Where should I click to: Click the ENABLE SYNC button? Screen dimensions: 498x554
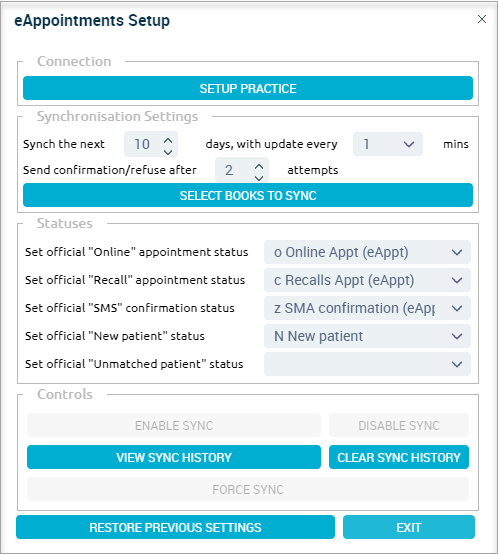[x=174, y=425]
